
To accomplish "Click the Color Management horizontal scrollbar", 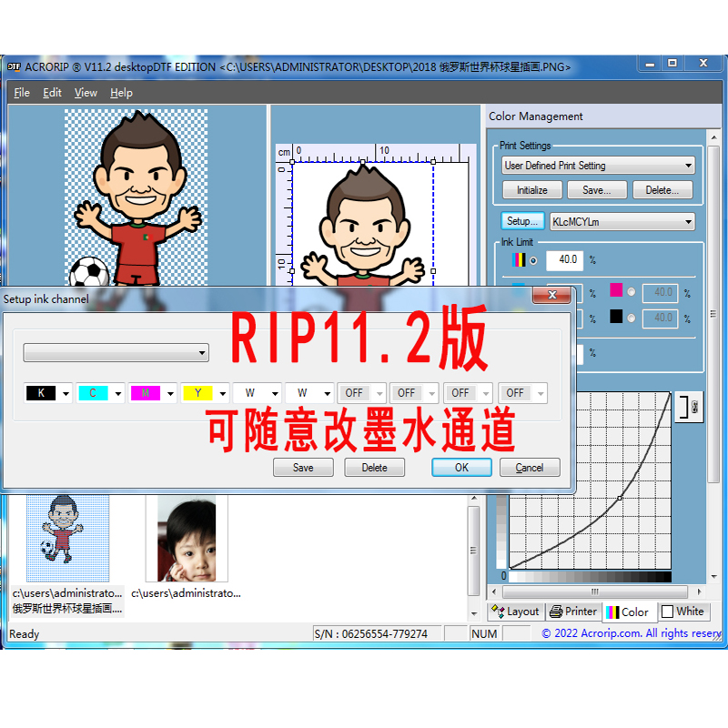I will [595, 591].
